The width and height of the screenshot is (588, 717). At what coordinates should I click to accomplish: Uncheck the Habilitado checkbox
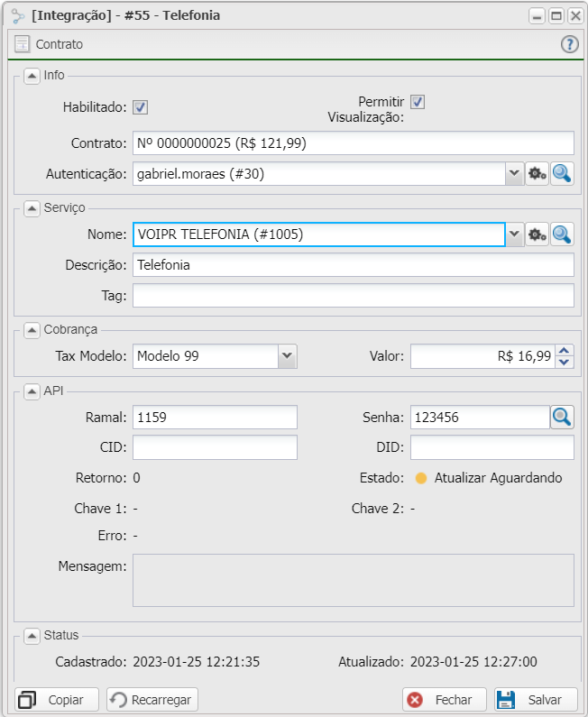141,107
